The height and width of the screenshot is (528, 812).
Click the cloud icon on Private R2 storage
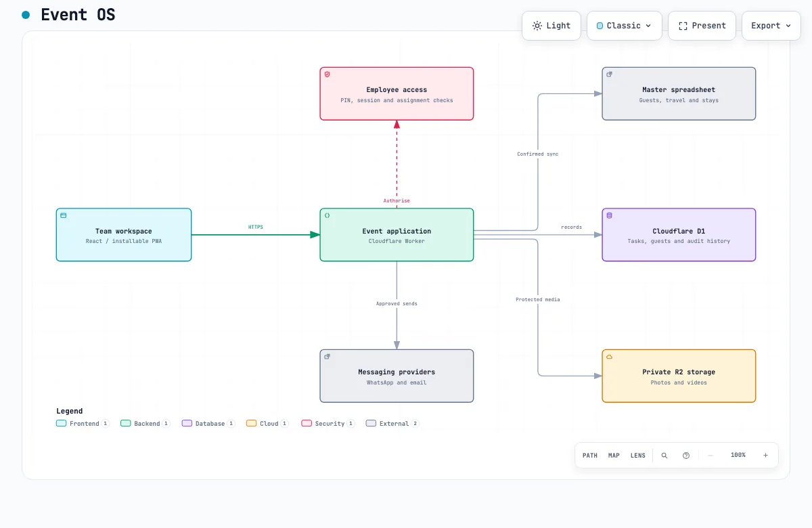[x=610, y=357]
